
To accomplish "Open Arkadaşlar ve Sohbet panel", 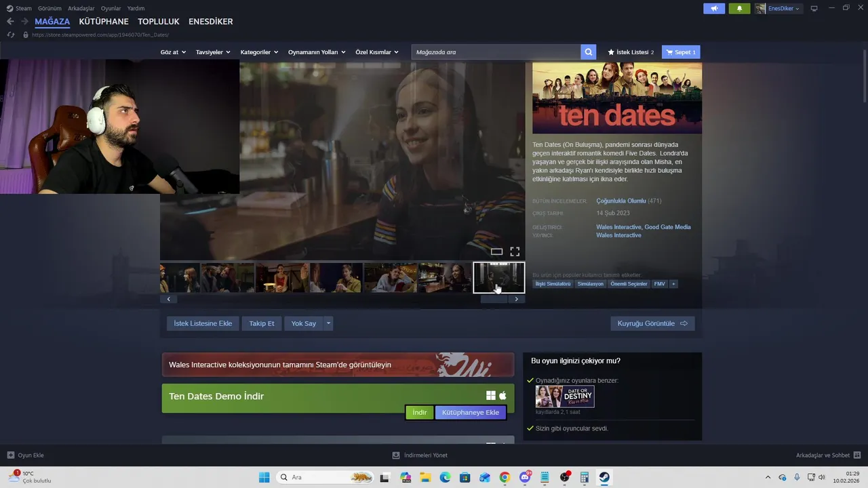I will [x=828, y=455].
